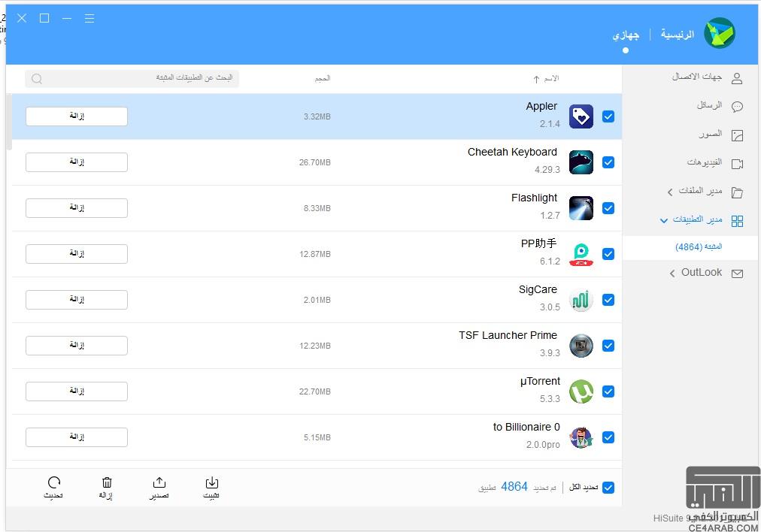This screenshot has width=761, height=532.
Task: Uncheck the Cheetah Keyboard checkbox
Action: (608, 162)
